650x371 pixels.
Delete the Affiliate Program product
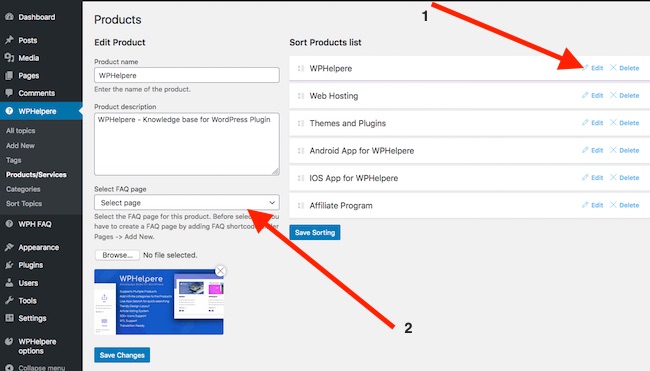(x=624, y=205)
